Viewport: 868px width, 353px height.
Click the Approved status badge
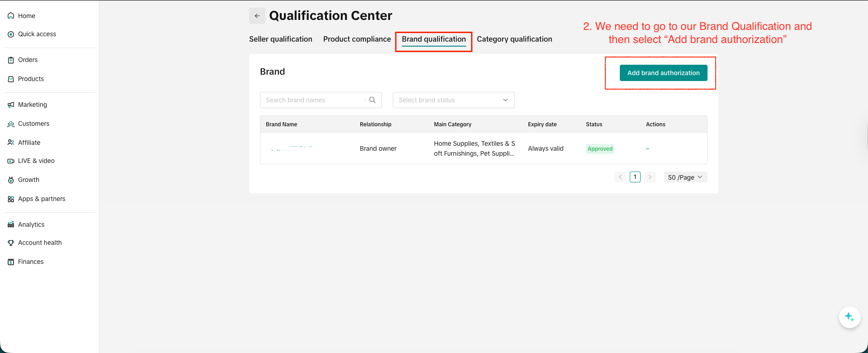[x=600, y=149]
